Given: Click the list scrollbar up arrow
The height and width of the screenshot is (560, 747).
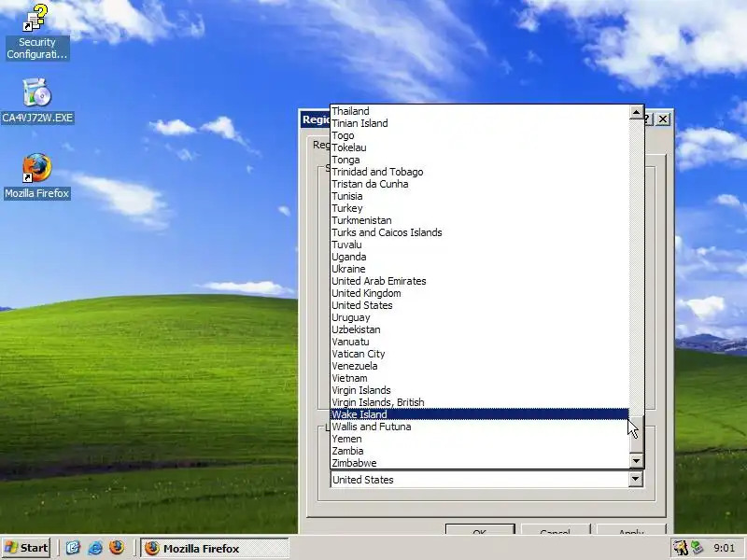Looking at the screenshot, I should click(x=637, y=112).
